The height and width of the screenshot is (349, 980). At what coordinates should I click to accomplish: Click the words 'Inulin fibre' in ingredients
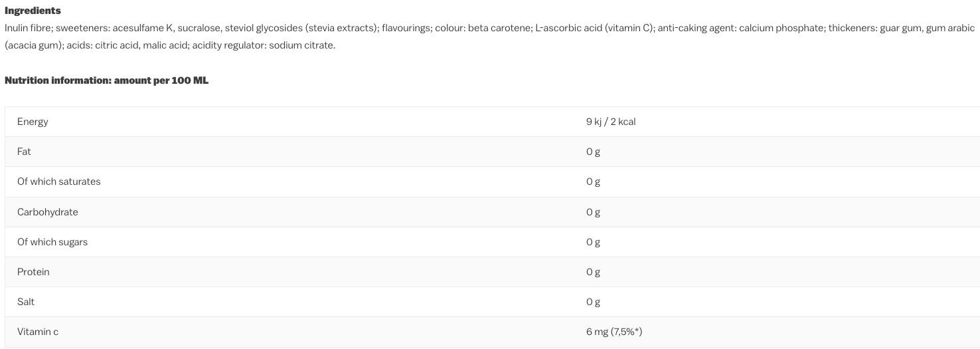coord(29,28)
